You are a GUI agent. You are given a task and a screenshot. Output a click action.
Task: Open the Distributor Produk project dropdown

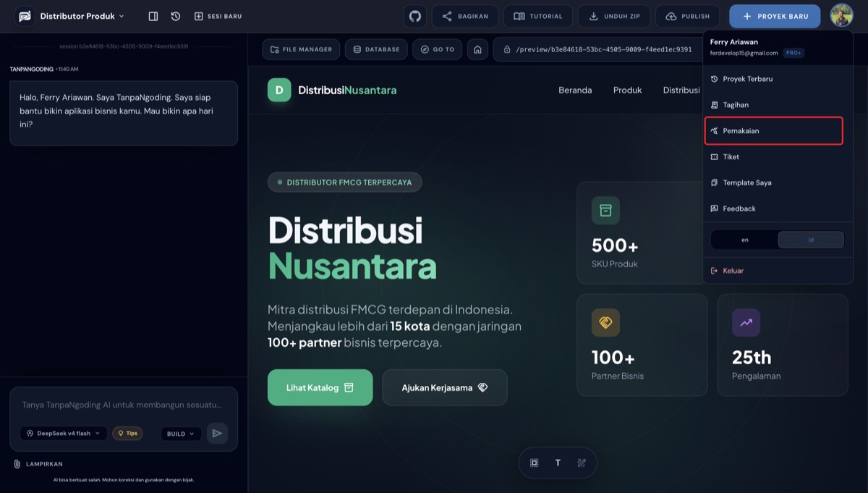(82, 16)
